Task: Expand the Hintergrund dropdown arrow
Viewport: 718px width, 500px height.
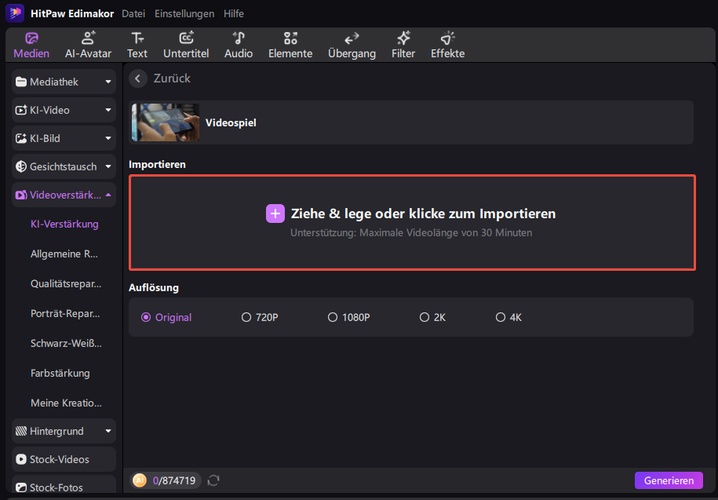Action: pyautogui.click(x=108, y=431)
